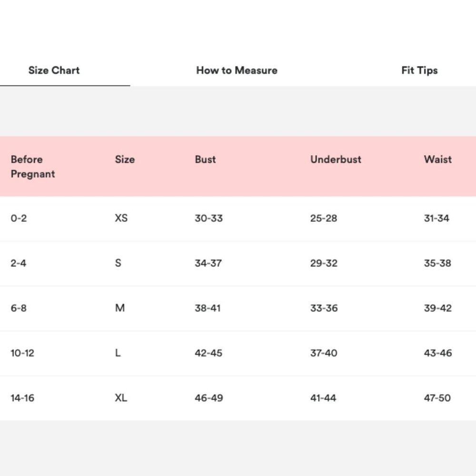Click bust measurement 46-49

pos(208,398)
